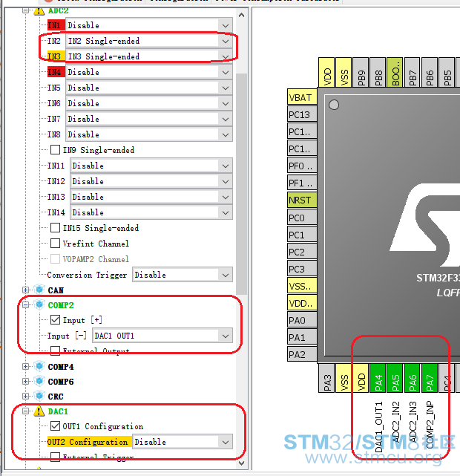Viewport: 460px width, 476px height.
Task: Select pin PA2 on the chip
Action: (x=302, y=354)
